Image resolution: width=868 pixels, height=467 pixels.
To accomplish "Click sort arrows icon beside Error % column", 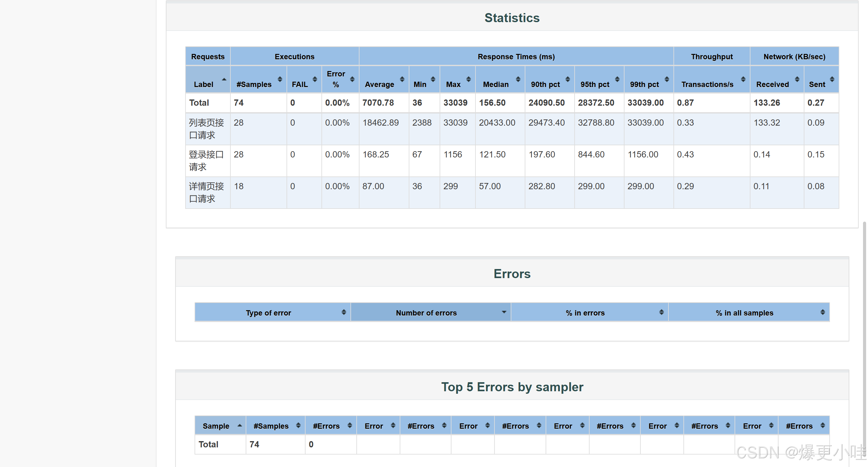I will click(352, 79).
